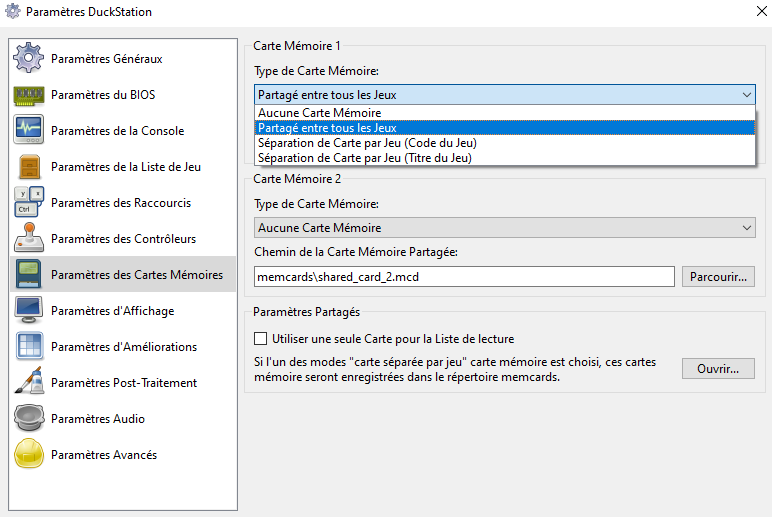Click the Parcourir... button
This screenshot has width=772, height=517.
718,276
